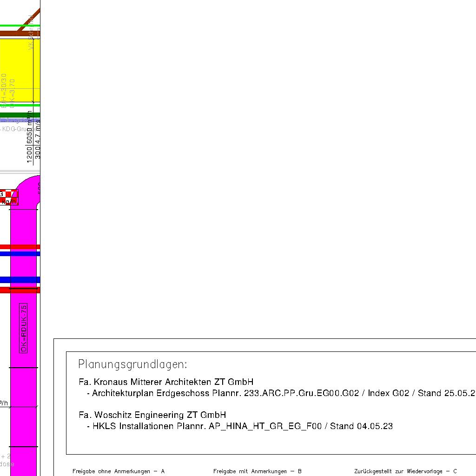Click the OK=RDUK-75 duct label
The image size is (476, 476).
24,328
